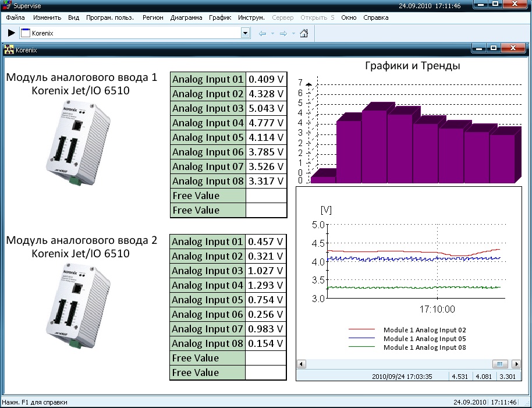This screenshot has height=408, width=532.
Task: Open the Регион menu
Action: pos(152,17)
